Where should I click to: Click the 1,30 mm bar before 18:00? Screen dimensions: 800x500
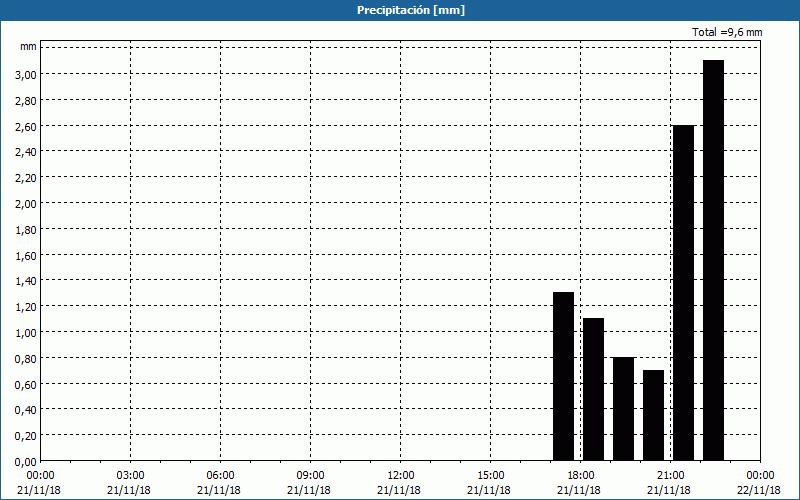563,377
